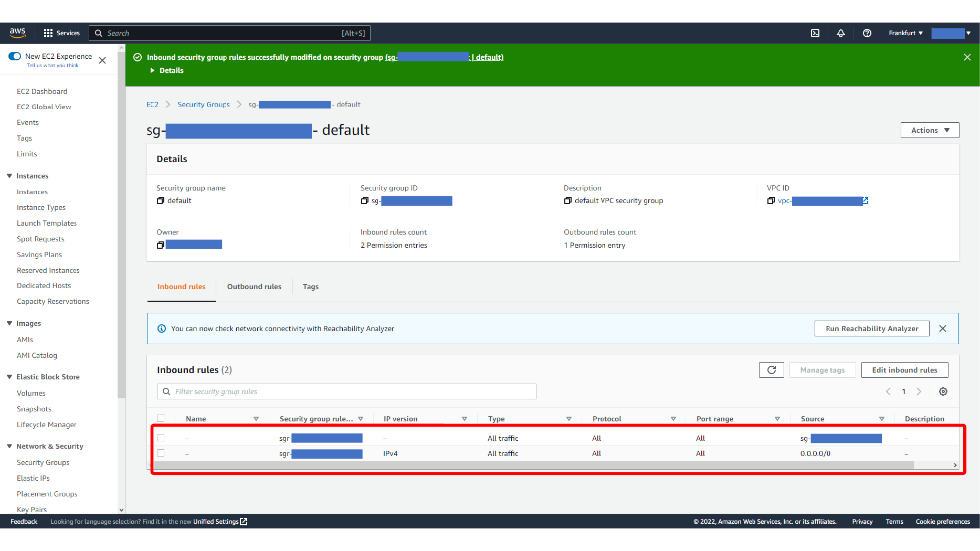Copy the VPC ID value

tap(771, 200)
